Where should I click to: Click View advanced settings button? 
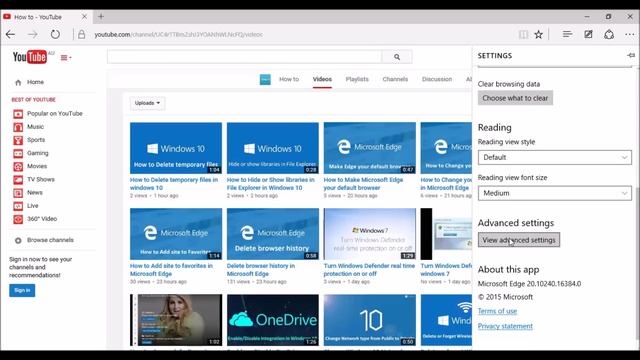(519, 240)
